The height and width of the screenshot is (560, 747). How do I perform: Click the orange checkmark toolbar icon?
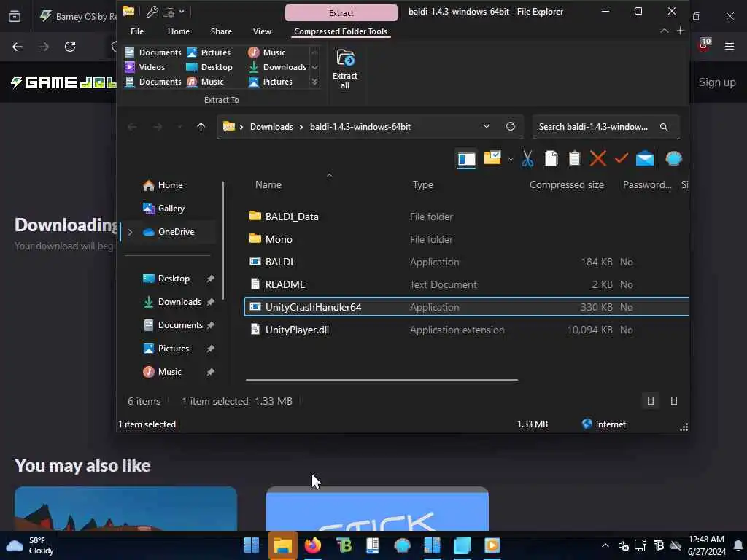tap(621, 158)
